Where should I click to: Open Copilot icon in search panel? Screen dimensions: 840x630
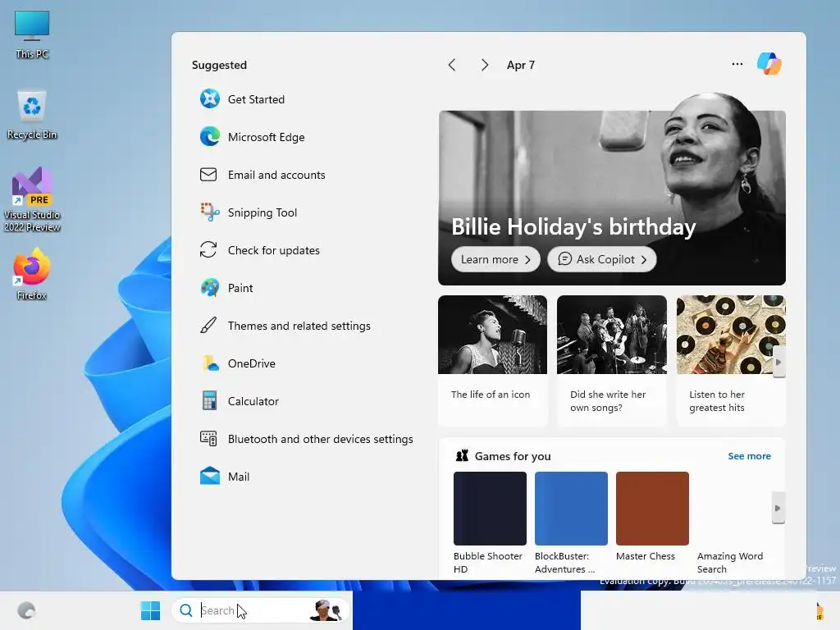769,64
